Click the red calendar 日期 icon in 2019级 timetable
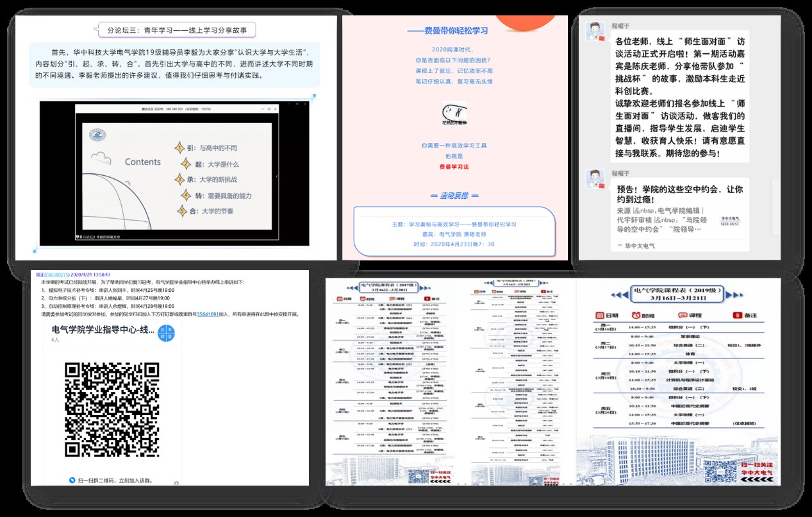 click(x=599, y=315)
